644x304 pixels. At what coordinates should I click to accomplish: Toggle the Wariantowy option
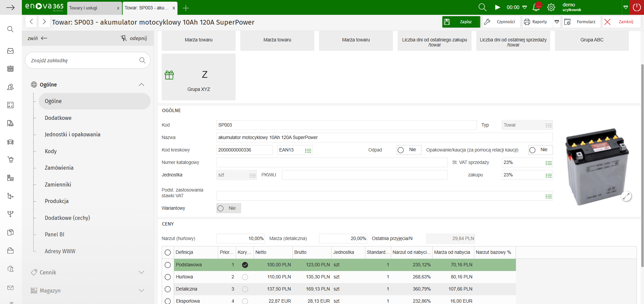221,208
